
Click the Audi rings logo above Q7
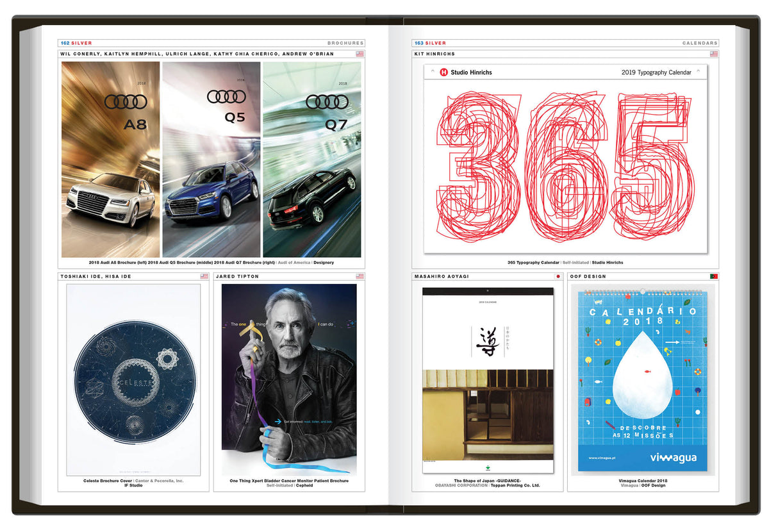327,101
